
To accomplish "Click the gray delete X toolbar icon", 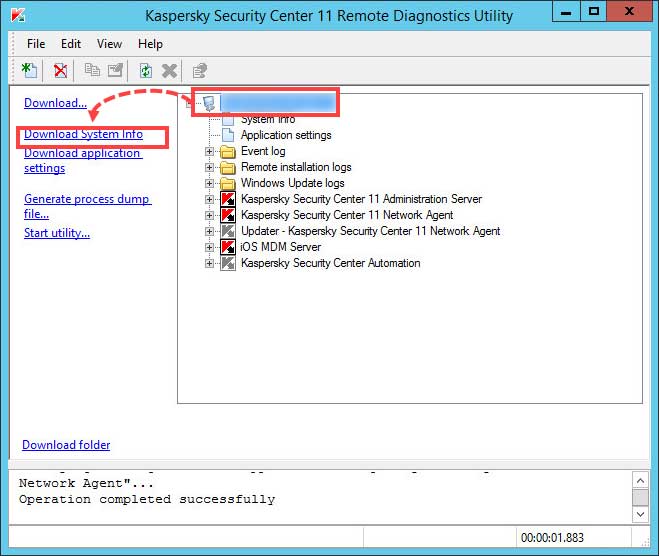I will click(169, 71).
